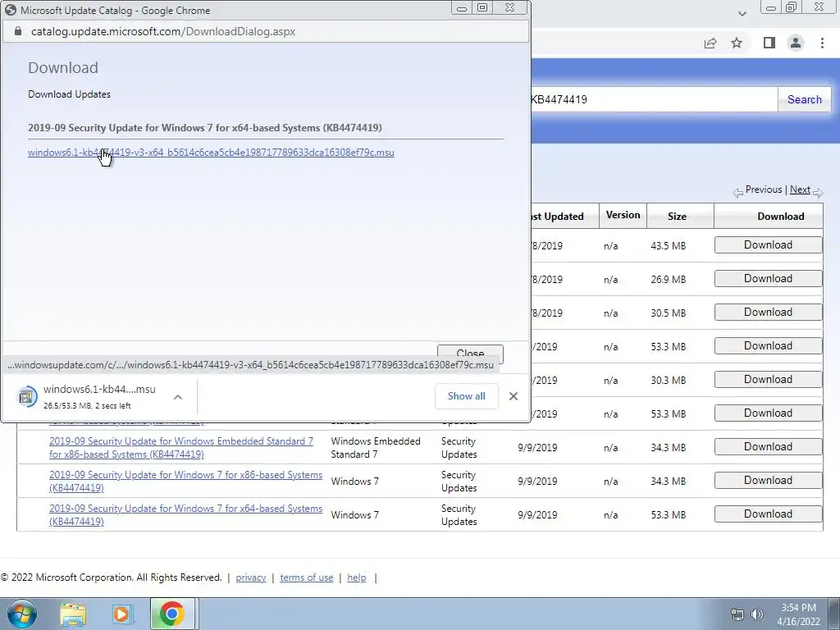The height and width of the screenshot is (630, 840).
Task: Click the lock icon in popup address bar
Action: click(18, 31)
